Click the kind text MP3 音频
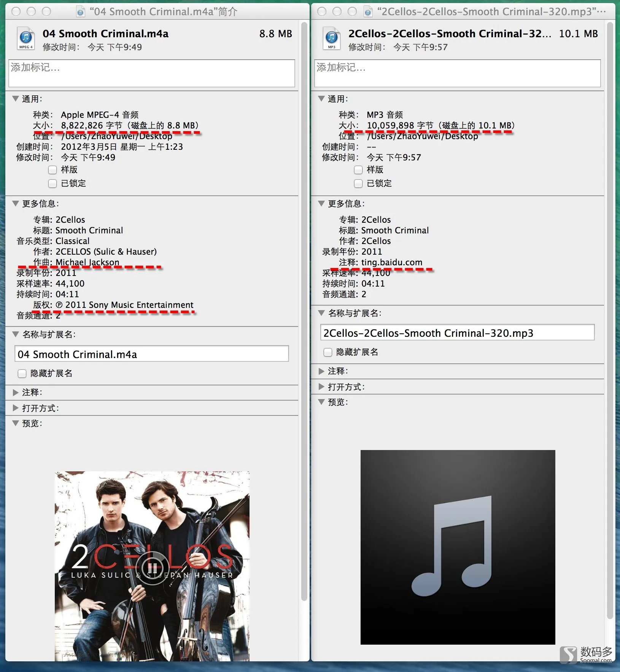This screenshot has height=672, width=620. tap(385, 115)
